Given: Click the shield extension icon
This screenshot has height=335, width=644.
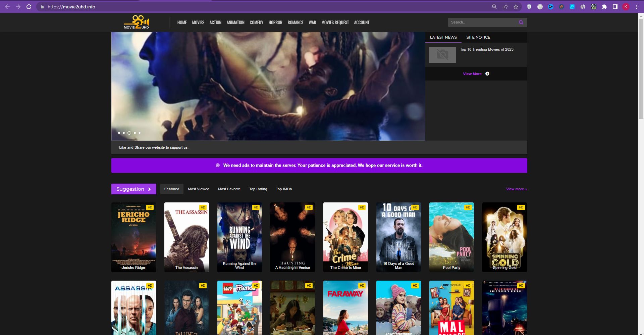Looking at the screenshot, I should [x=529, y=7].
